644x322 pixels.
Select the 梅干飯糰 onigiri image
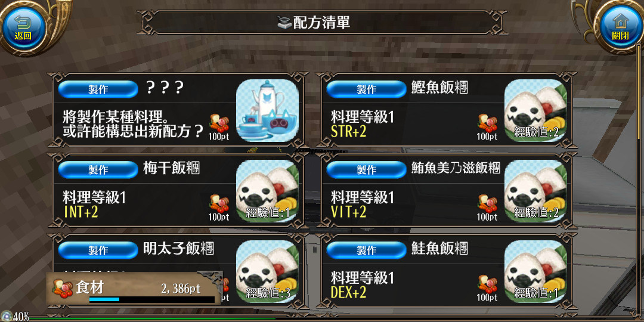point(267,191)
